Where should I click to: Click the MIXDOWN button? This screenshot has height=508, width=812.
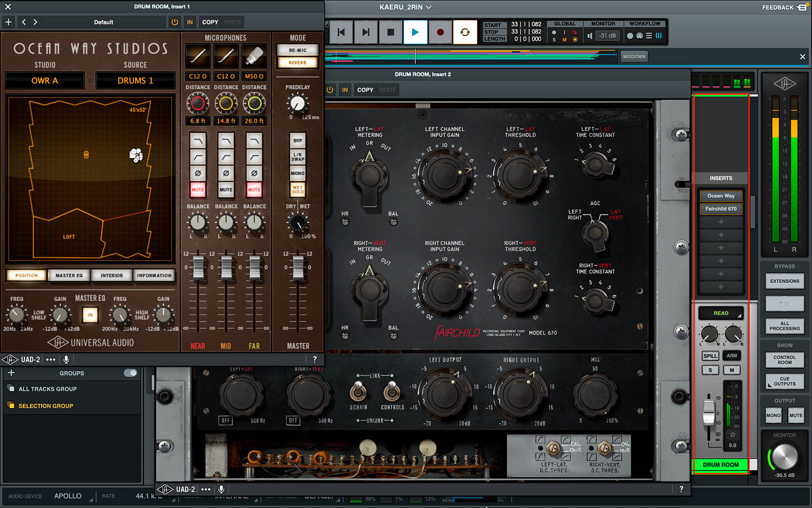(634, 56)
